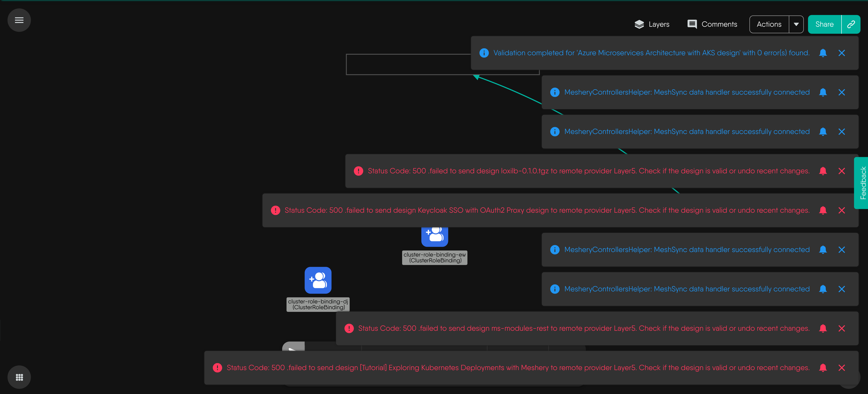Viewport: 868px width, 394px height.
Task: Click bell on Keycloak SSO error notification
Action: click(x=823, y=211)
